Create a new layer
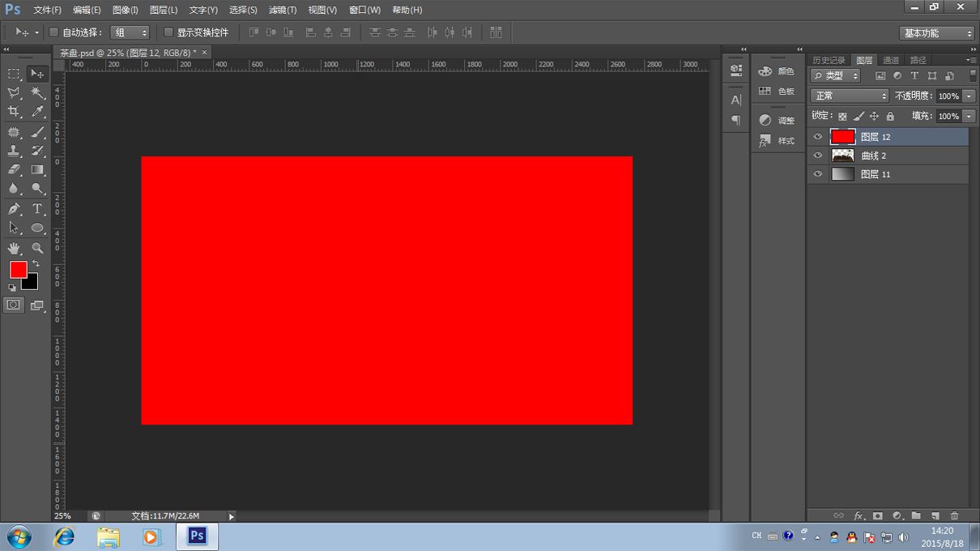Screen dimensions: 980x551 tap(935, 516)
